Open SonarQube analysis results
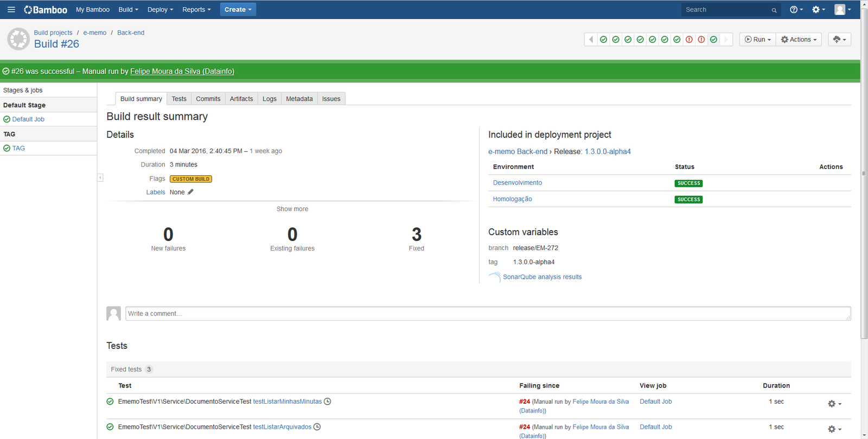 pos(542,277)
